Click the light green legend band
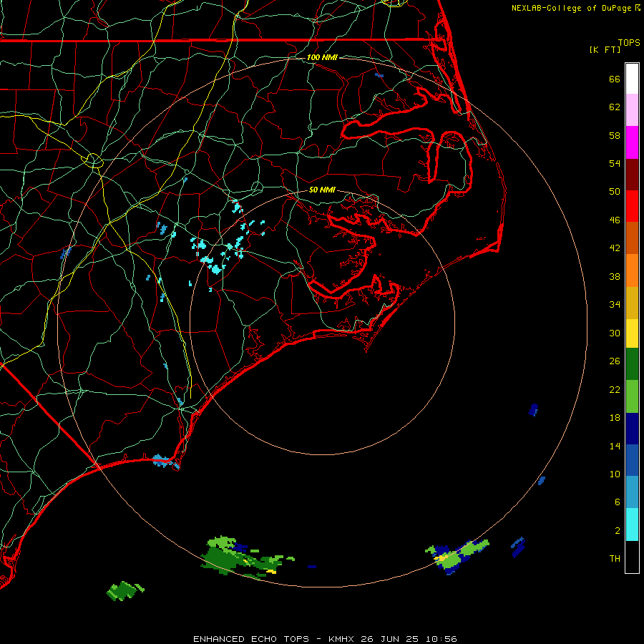Screen dimensions: 644x644 point(632,396)
